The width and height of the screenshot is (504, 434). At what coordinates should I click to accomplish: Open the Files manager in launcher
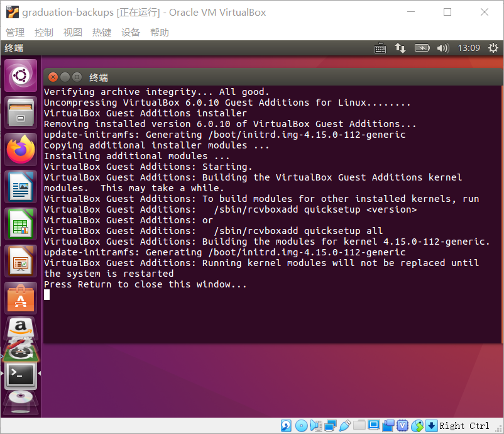tap(21, 113)
